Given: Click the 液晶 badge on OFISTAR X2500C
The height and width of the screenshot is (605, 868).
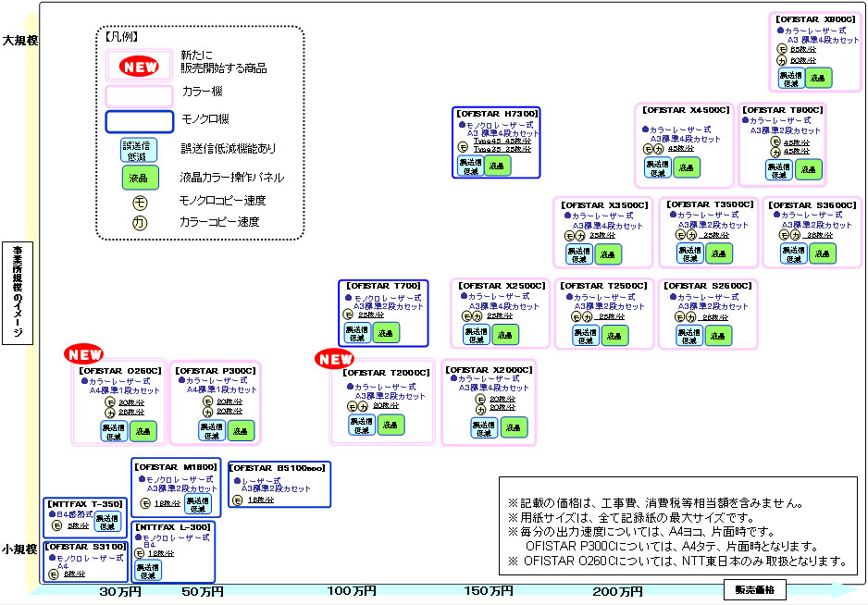Looking at the screenshot, I should pyautogui.click(x=505, y=335).
